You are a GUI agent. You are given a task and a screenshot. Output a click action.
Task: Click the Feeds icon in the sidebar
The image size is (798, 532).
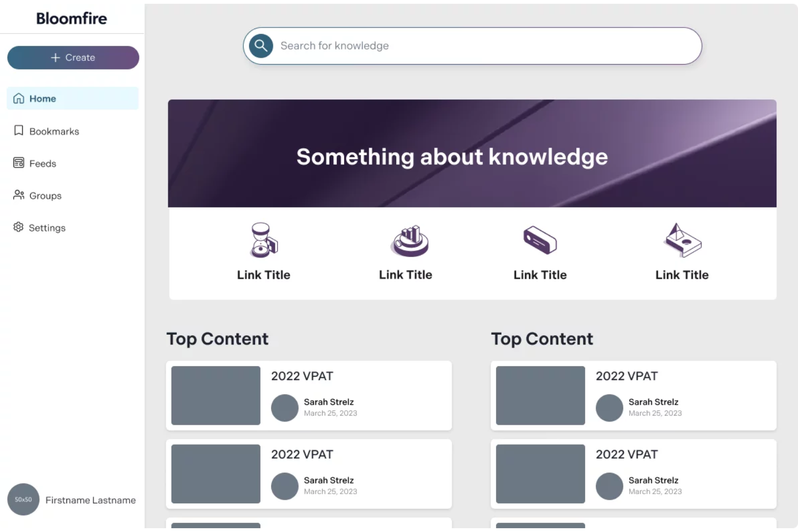[19, 163]
